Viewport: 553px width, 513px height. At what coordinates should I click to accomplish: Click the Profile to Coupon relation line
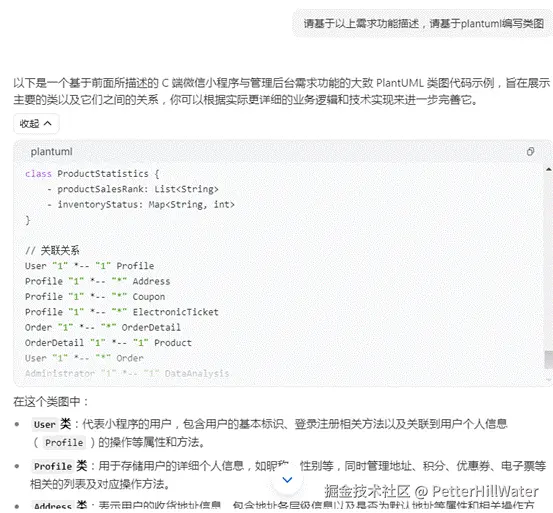click(95, 297)
